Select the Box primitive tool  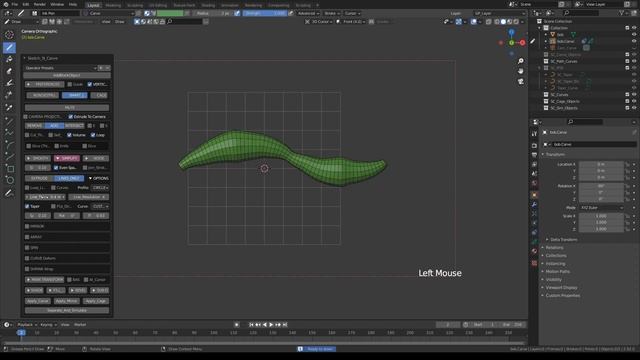click(x=9, y=168)
